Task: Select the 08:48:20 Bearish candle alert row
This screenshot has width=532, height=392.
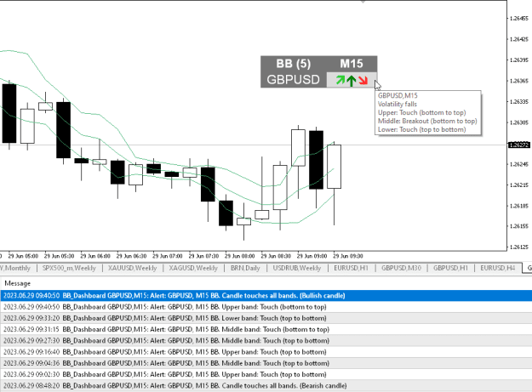Action: [x=266, y=385]
